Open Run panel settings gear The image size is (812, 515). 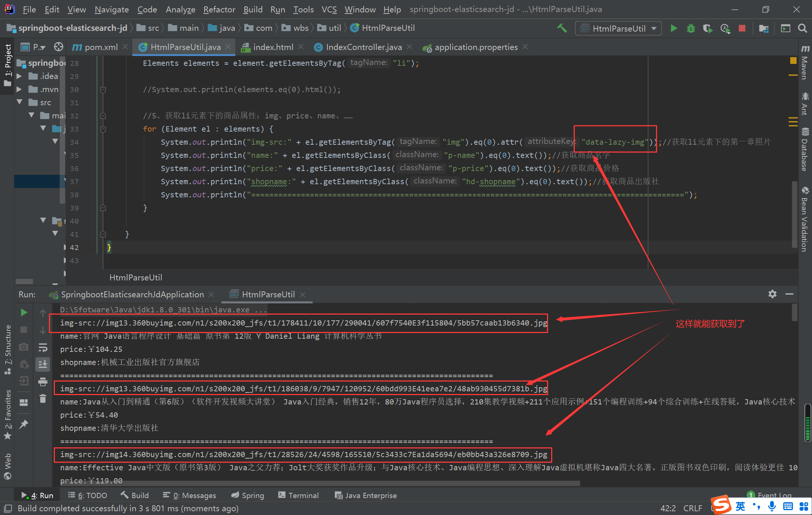point(773,294)
